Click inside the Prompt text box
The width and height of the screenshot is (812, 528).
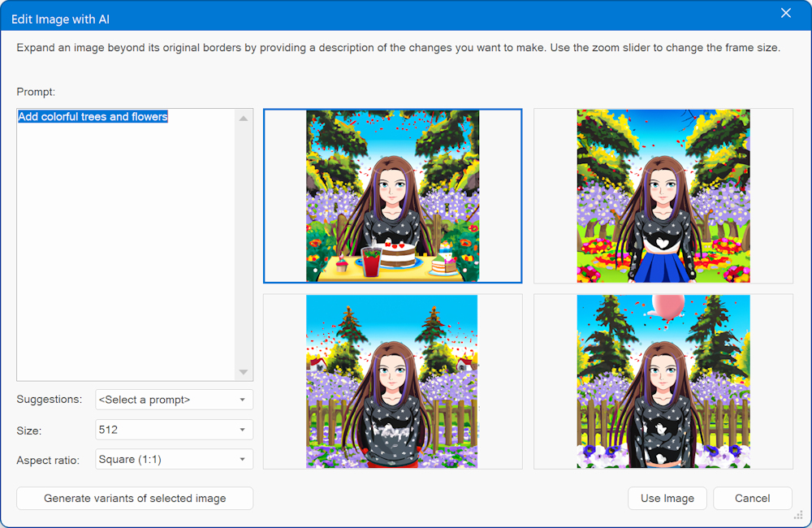[126, 244]
